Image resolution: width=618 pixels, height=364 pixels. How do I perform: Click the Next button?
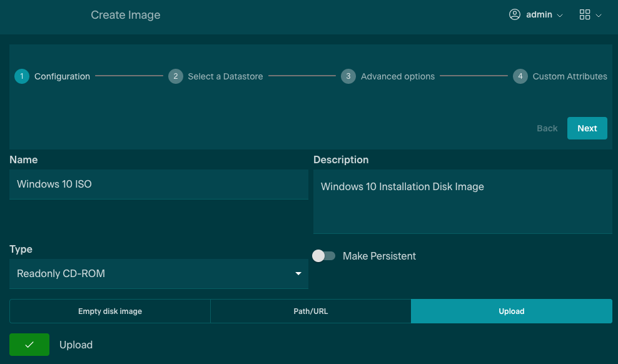[x=587, y=128]
